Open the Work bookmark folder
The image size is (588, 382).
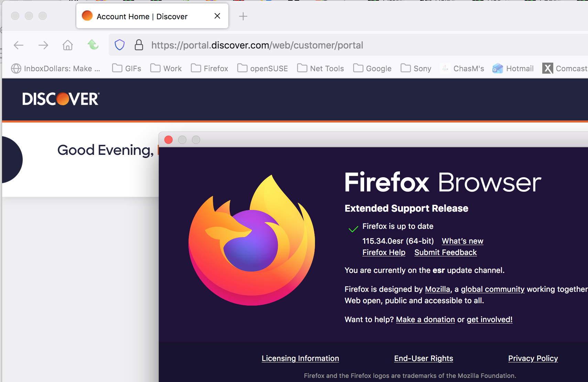[166, 68]
